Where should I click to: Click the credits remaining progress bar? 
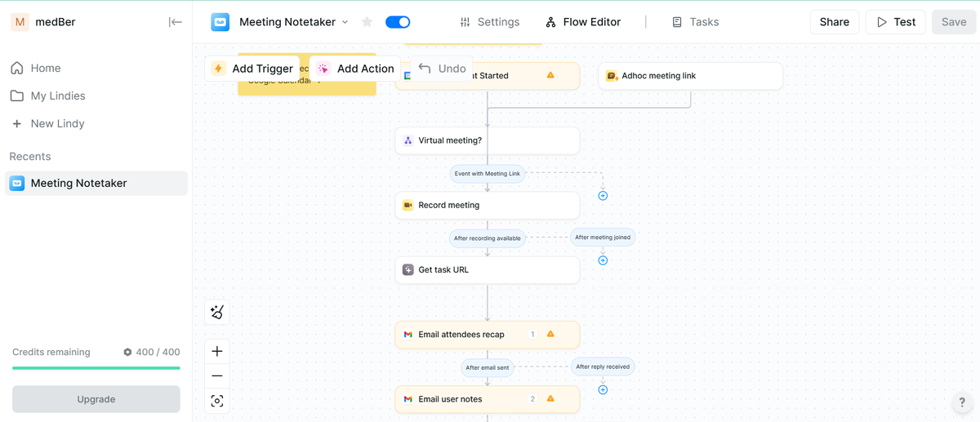[96, 368]
